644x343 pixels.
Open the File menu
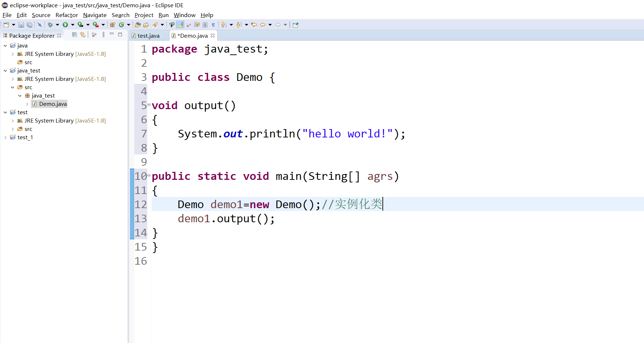[7, 15]
